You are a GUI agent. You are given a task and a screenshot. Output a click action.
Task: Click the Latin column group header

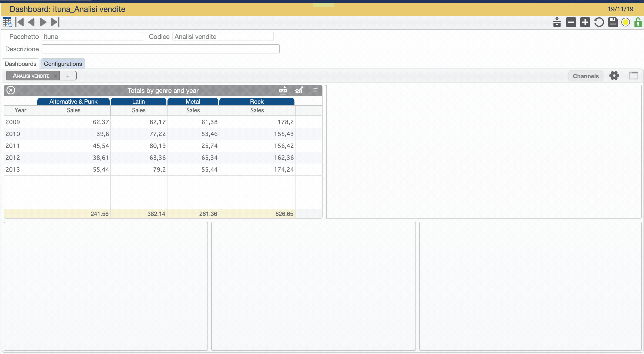(139, 101)
